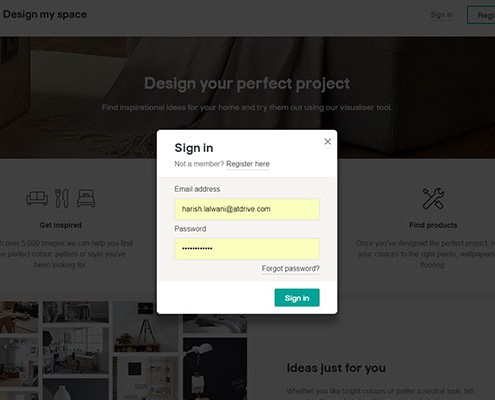Close the Sign in dialog with X

point(327,142)
